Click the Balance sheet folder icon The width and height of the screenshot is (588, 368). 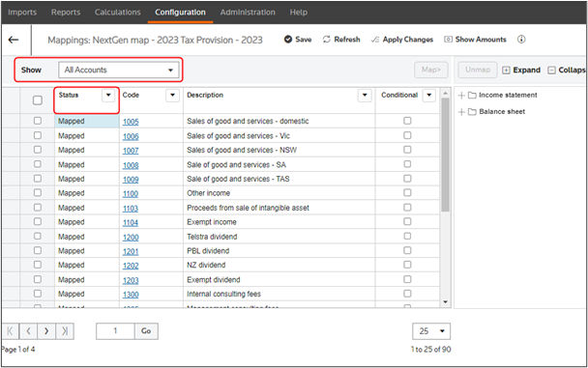(472, 112)
